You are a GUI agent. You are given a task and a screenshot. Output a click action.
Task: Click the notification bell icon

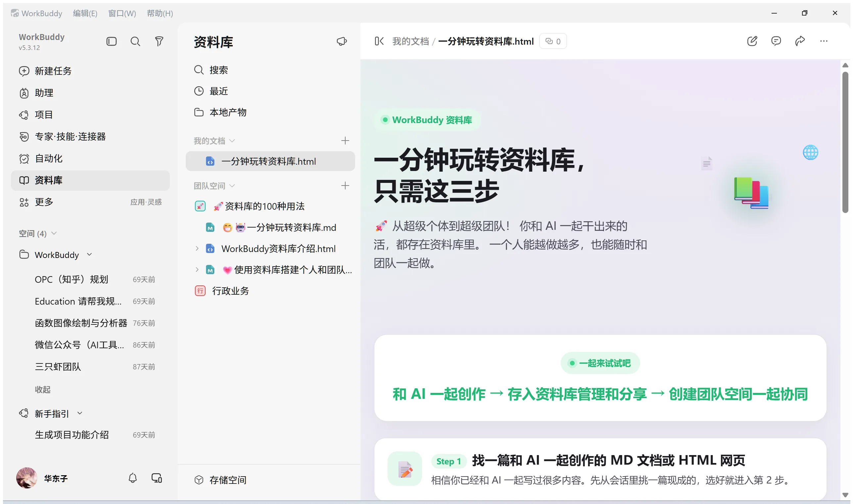[x=132, y=478]
